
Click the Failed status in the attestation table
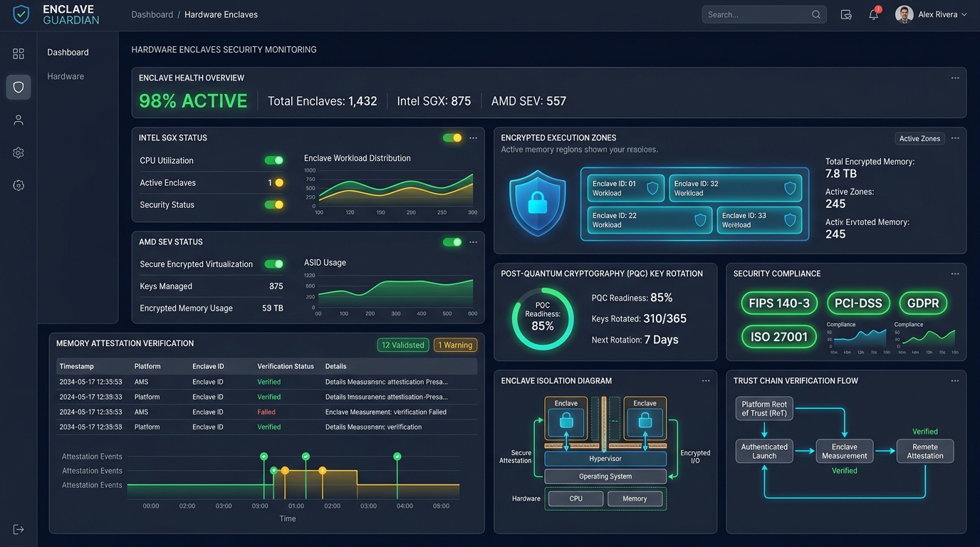point(266,412)
